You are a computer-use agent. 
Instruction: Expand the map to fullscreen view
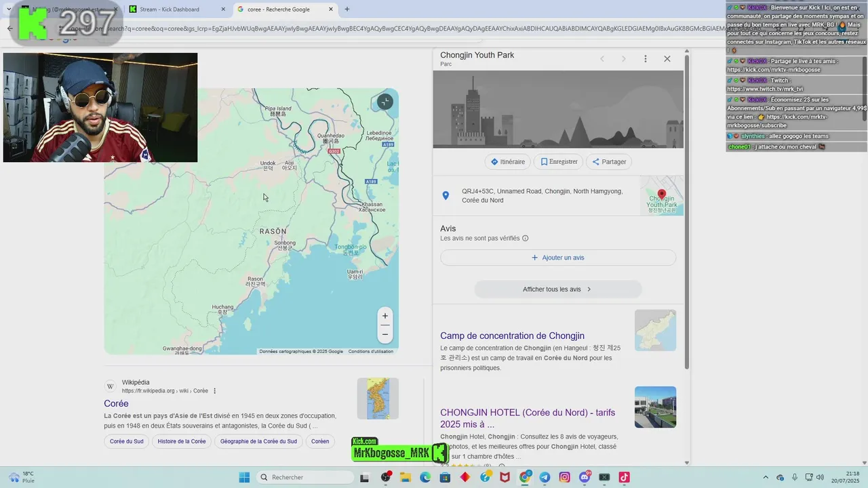tap(384, 102)
